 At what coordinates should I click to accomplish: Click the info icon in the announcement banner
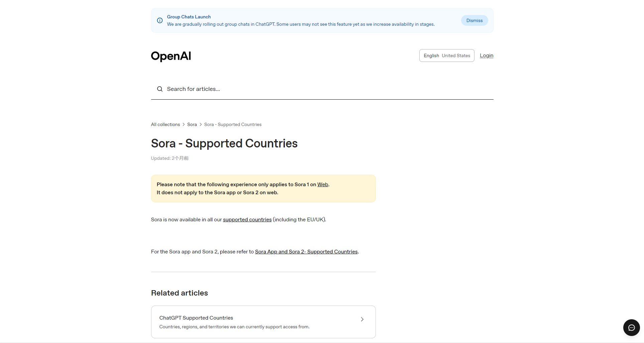pos(160,20)
